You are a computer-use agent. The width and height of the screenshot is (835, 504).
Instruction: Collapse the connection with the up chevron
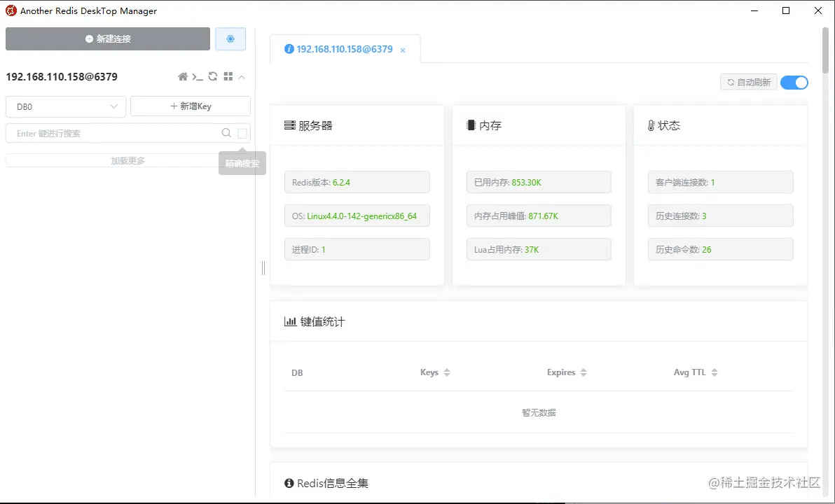pyautogui.click(x=242, y=77)
